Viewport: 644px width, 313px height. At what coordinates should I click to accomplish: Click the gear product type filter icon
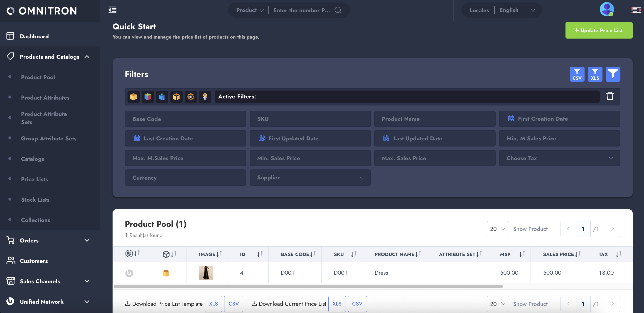(191, 97)
